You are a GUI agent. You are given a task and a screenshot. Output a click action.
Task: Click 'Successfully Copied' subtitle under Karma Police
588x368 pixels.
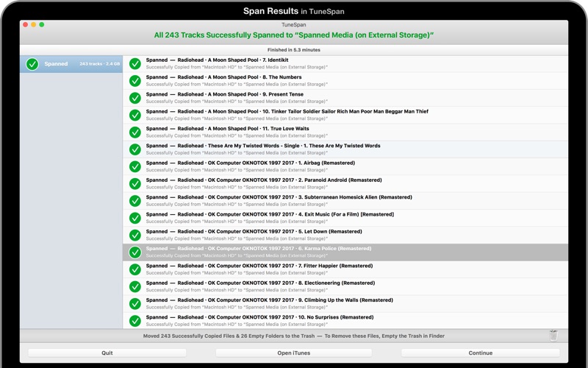coord(237,255)
